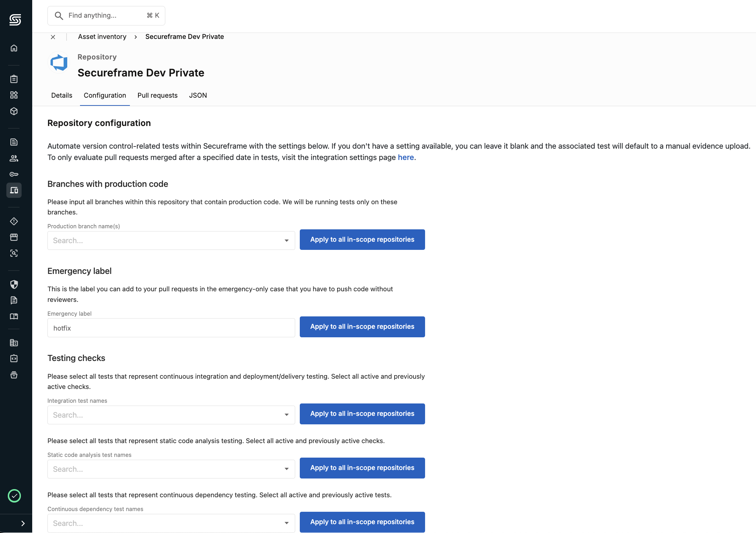Click the cube sidebar icon
Screen dimensions: 756x533
click(x=14, y=111)
